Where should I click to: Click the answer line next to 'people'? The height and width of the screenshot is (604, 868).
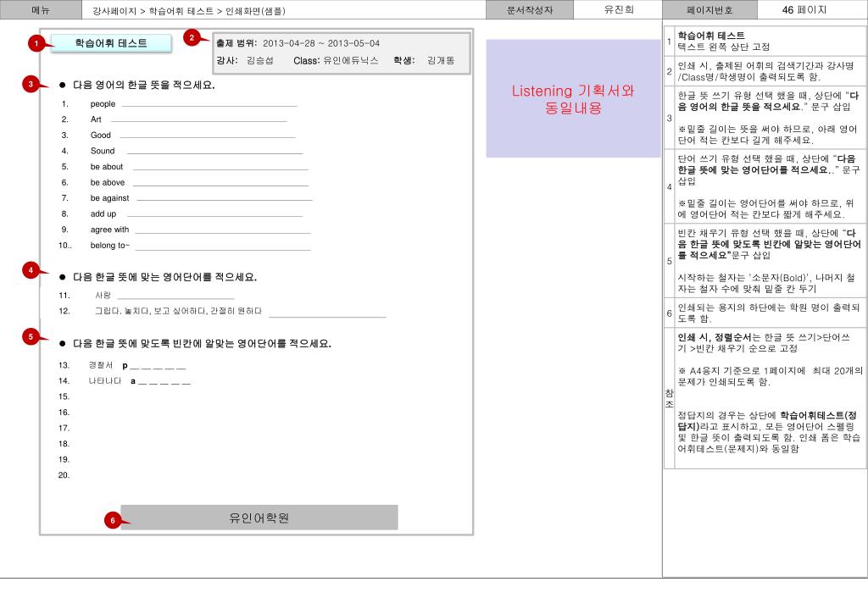[x=209, y=106]
